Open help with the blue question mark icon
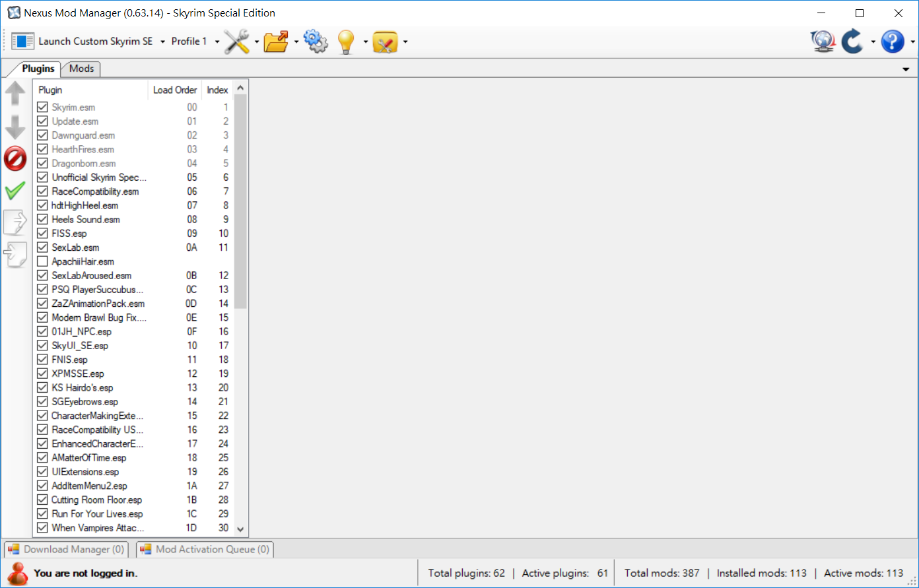This screenshot has width=919, height=588. click(x=893, y=42)
